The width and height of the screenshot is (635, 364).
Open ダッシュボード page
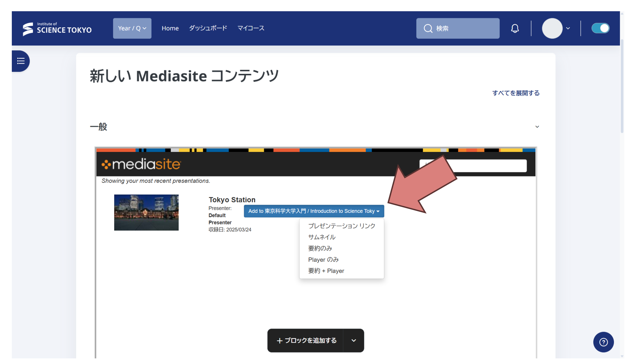tap(208, 28)
